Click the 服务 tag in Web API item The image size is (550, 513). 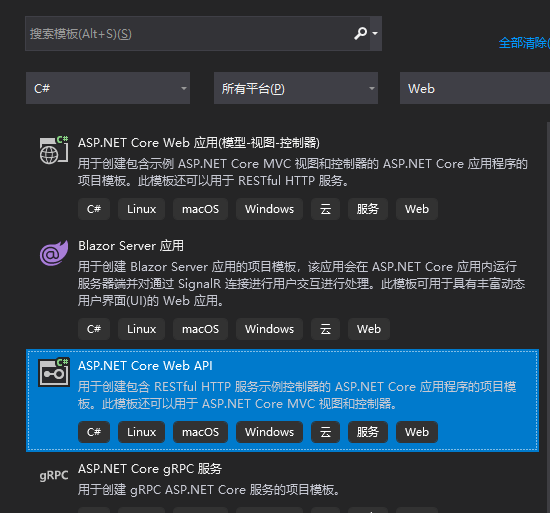click(368, 432)
